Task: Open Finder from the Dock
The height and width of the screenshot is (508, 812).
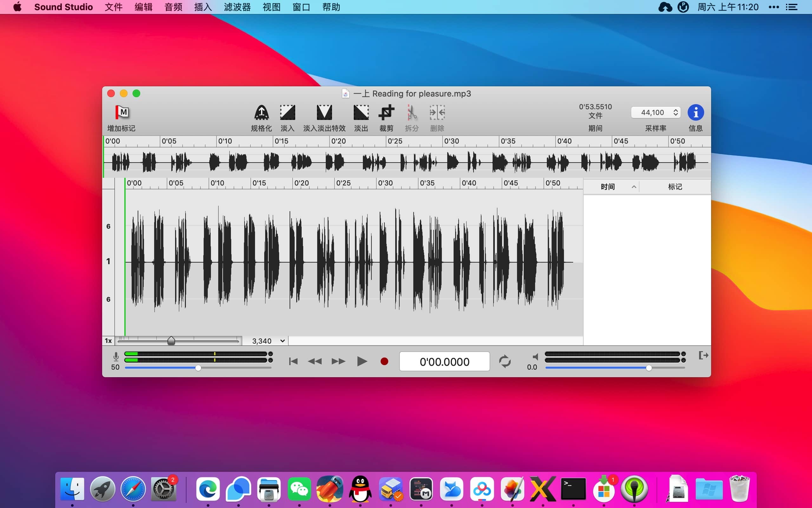Action: (72, 489)
